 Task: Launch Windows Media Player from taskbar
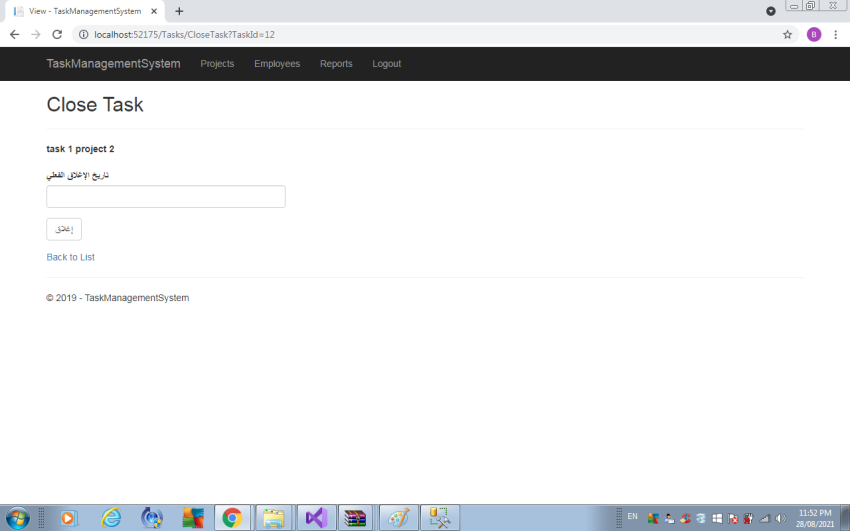[x=69, y=518]
